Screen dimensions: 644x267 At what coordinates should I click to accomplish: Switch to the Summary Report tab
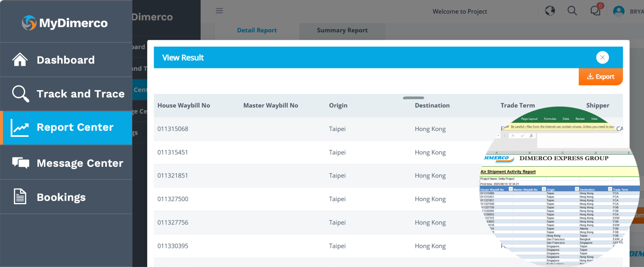(342, 30)
